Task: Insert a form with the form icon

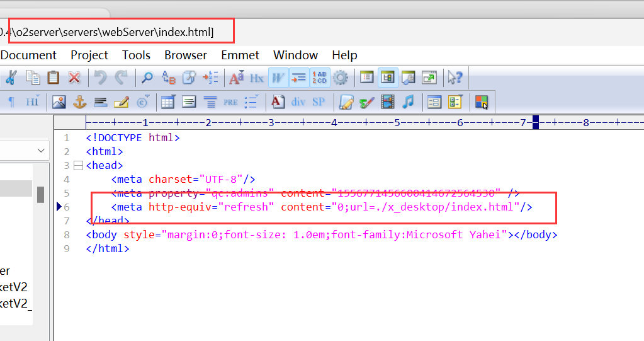Action: click(434, 101)
